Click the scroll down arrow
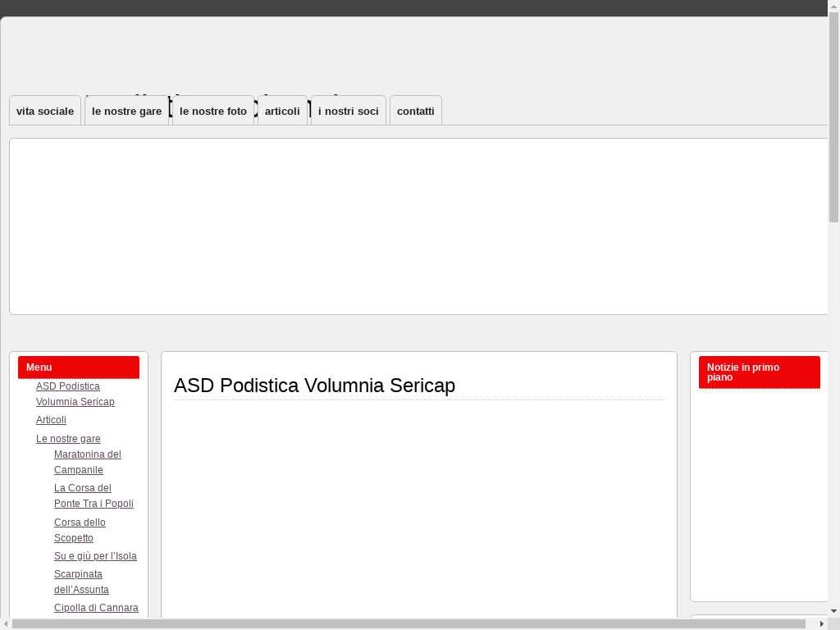 (x=833, y=610)
